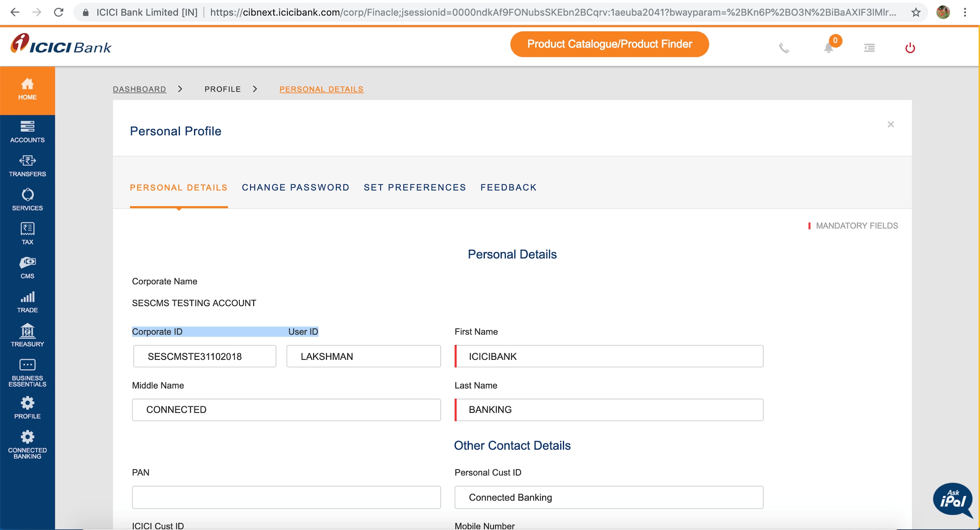Click the phone contact icon

[x=784, y=48]
